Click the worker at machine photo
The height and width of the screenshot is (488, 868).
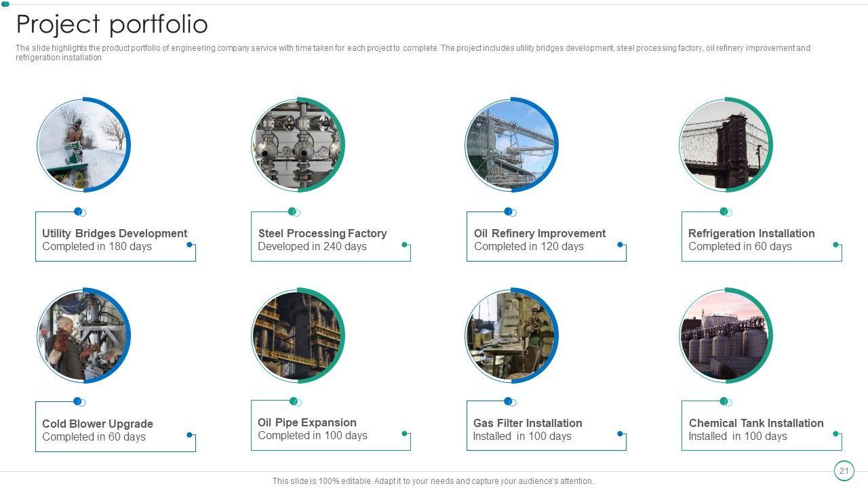[82, 335]
